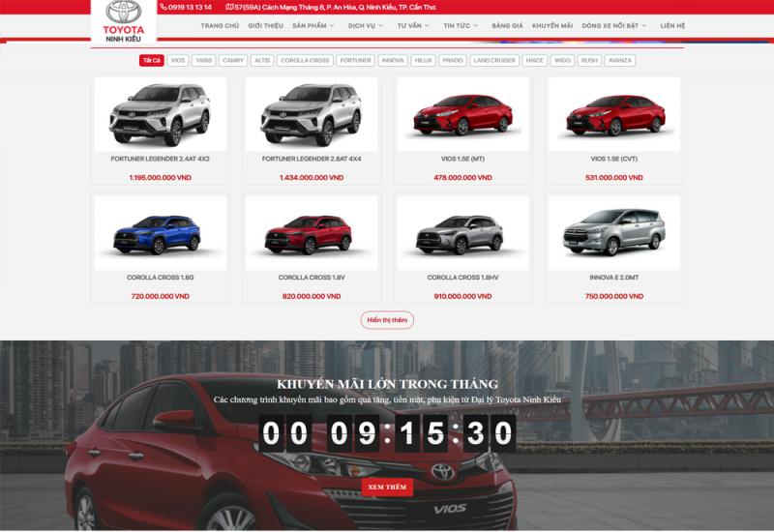Click the map icon beside the address
This screenshot has height=532, width=774.
click(228, 7)
